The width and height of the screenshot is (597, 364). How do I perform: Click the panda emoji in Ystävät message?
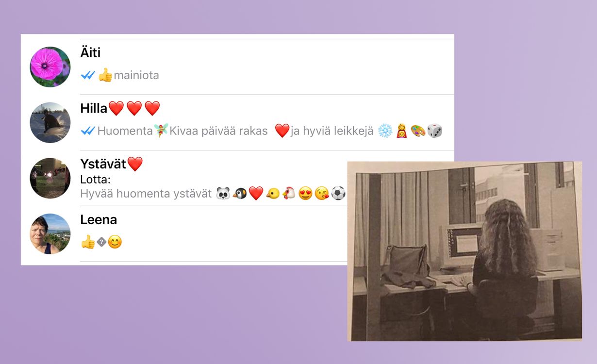coord(223,194)
